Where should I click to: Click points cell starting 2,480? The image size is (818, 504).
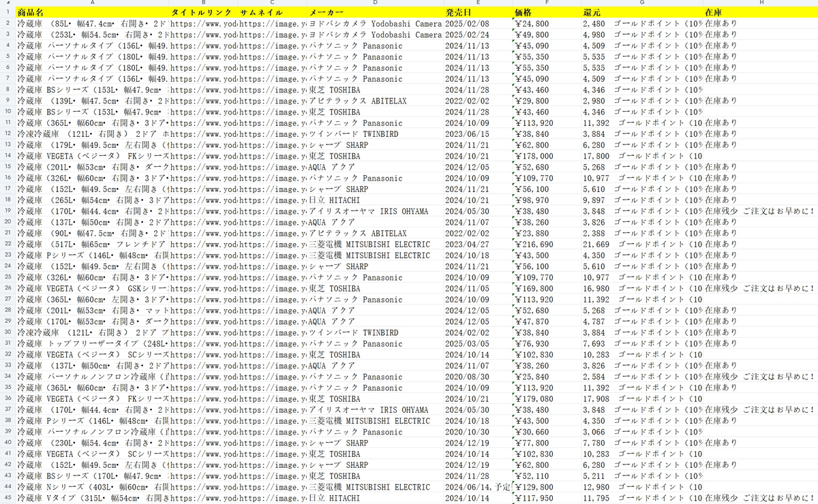(x=642, y=24)
